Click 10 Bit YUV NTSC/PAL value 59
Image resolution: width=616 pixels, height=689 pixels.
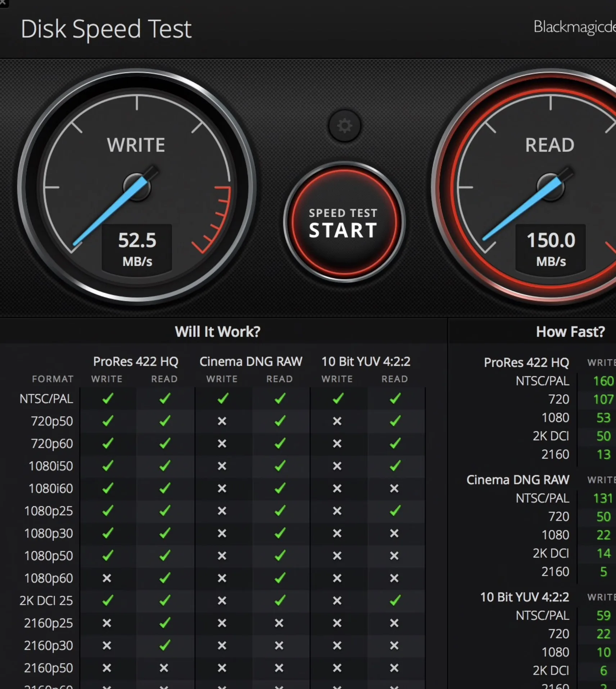pyautogui.click(x=603, y=616)
